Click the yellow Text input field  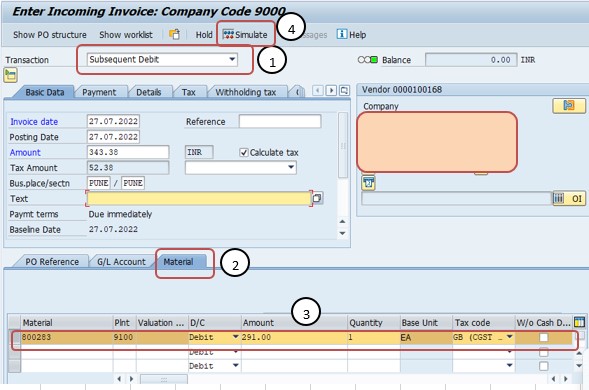pos(199,198)
